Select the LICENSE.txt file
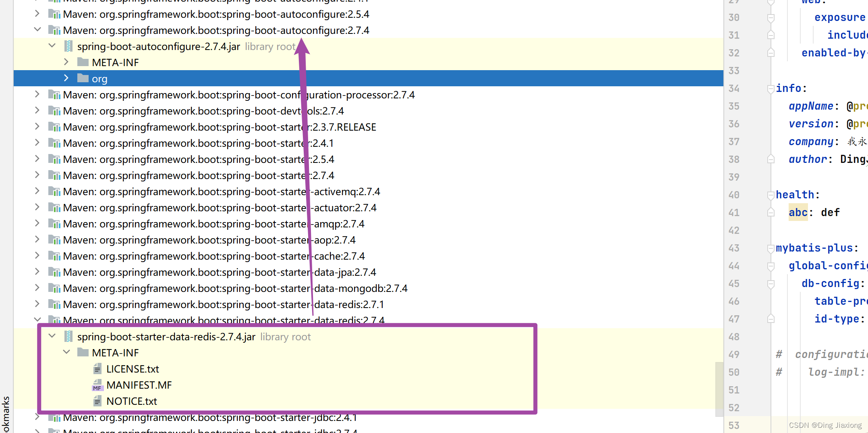Image resolution: width=868 pixels, height=433 pixels. [x=133, y=369]
